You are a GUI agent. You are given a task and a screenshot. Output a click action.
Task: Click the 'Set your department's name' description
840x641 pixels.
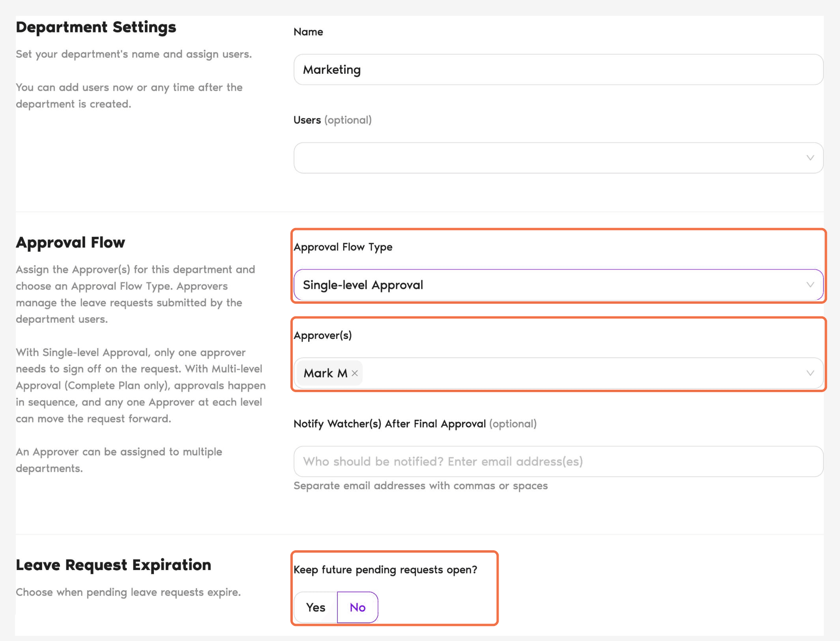coord(134,54)
